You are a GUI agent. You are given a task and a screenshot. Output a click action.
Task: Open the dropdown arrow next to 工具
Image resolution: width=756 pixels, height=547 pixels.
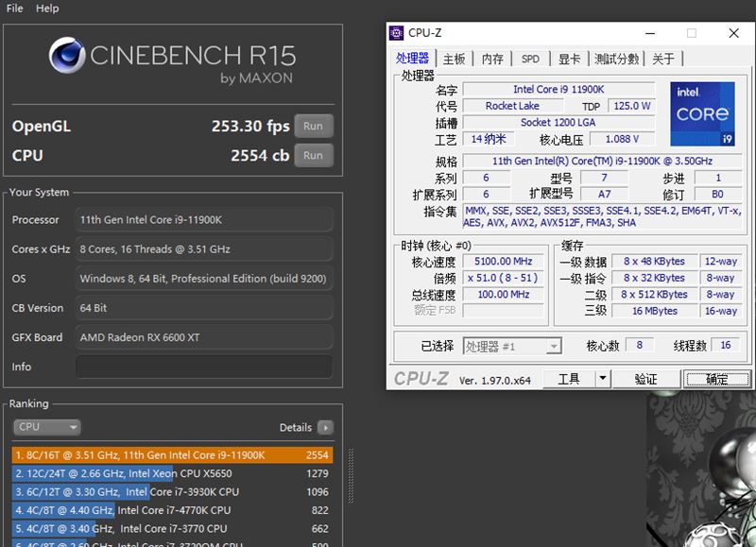(x=603, y=379)
